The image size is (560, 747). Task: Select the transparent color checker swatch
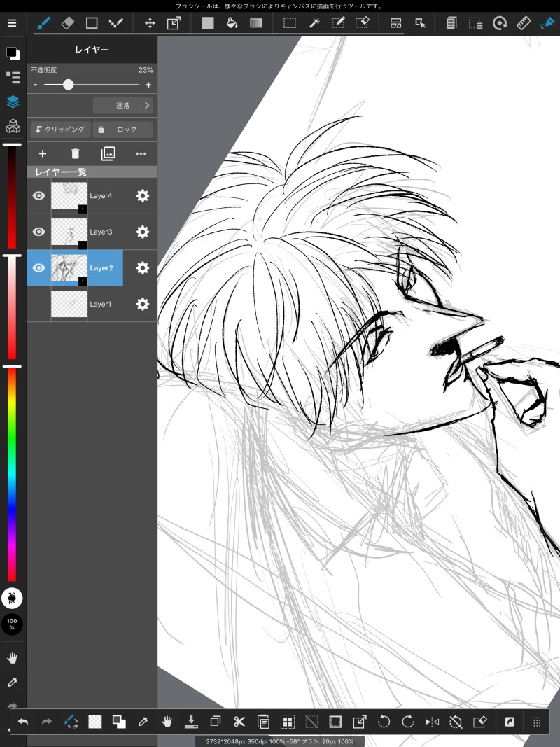pyautogui.click(x=95, y=722)
